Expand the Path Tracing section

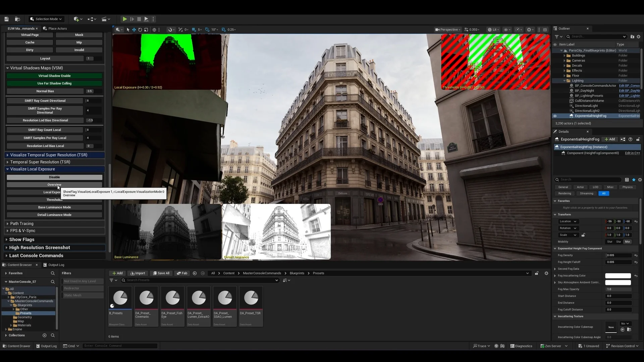[x=21, y=224]
